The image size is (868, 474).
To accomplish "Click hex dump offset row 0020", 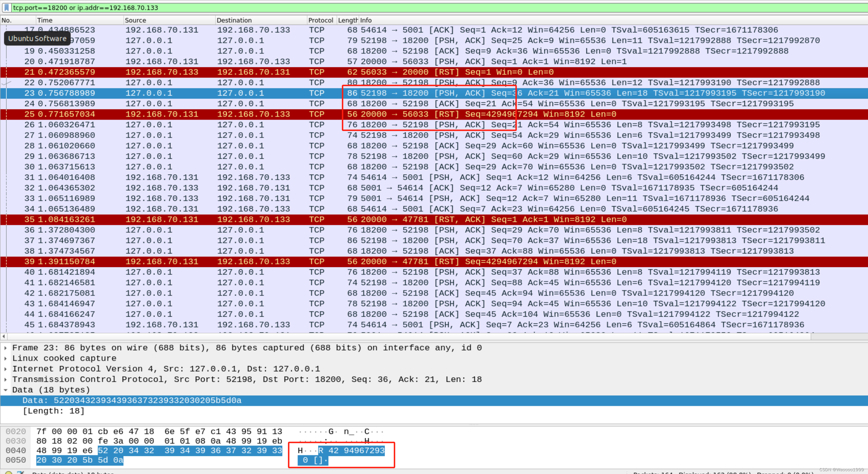I will 16,432.
